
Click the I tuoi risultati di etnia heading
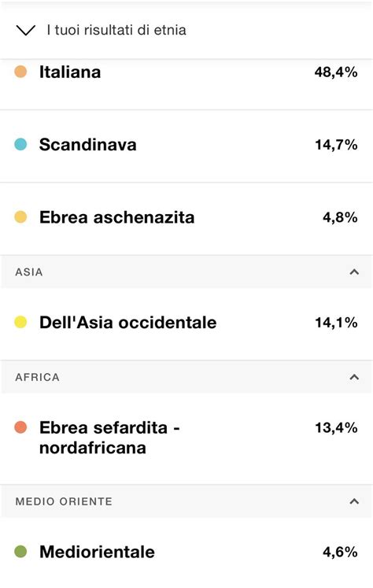click(116, 30)
